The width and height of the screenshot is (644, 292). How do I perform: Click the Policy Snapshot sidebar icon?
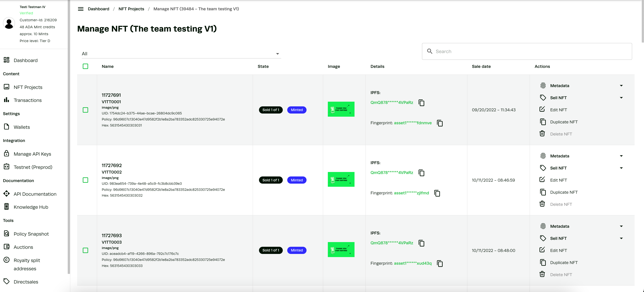7,234
